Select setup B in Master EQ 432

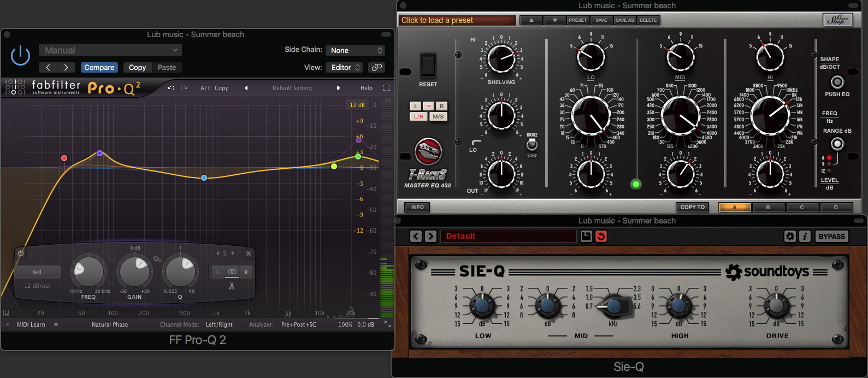(x=768, y=207)
